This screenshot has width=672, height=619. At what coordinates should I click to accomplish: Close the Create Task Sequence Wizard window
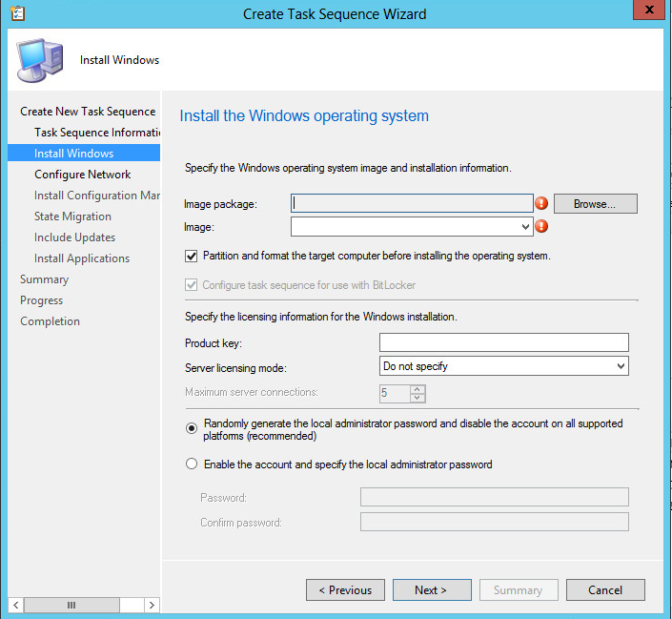(x=649, y=10)
